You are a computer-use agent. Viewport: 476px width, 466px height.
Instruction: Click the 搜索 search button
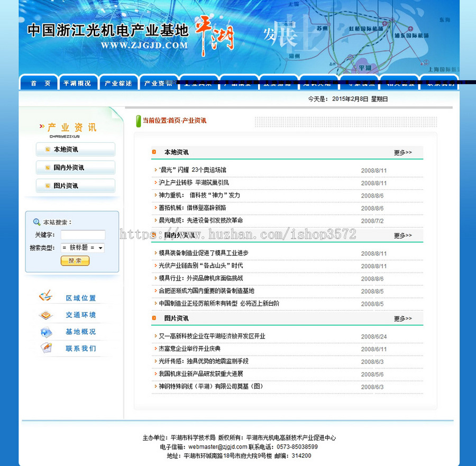click(75, 260)
